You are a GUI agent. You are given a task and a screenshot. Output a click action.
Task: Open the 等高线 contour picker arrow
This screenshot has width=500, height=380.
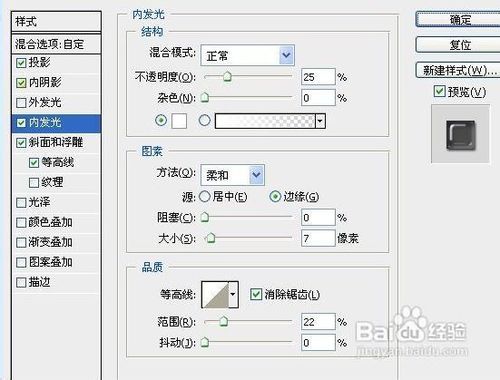[x=233, y=294]
